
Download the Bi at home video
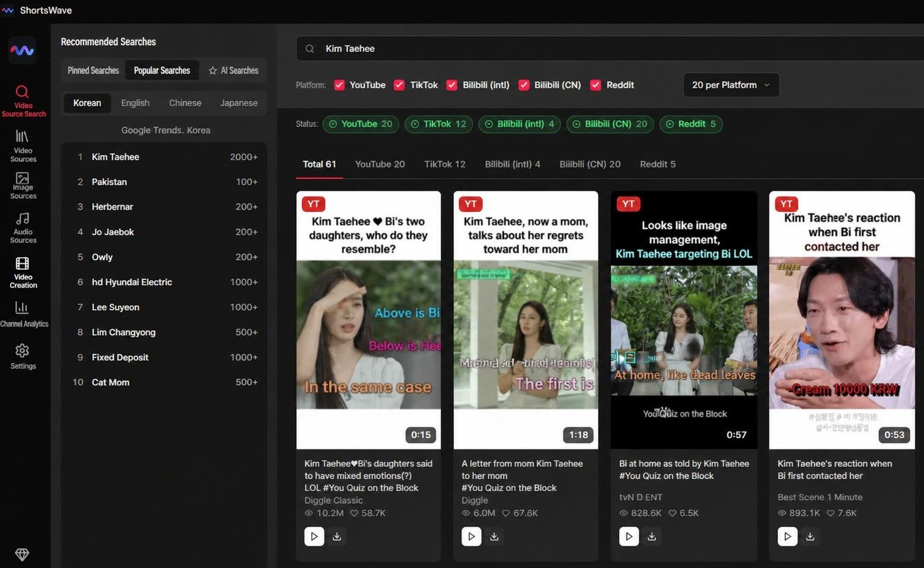coord(652,536)
